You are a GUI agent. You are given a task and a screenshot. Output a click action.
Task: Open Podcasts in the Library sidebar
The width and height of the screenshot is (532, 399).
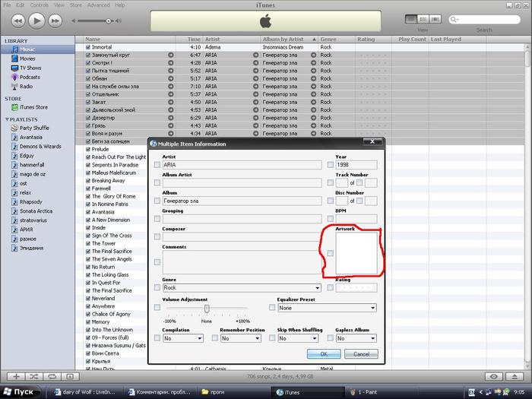[30, 77]
